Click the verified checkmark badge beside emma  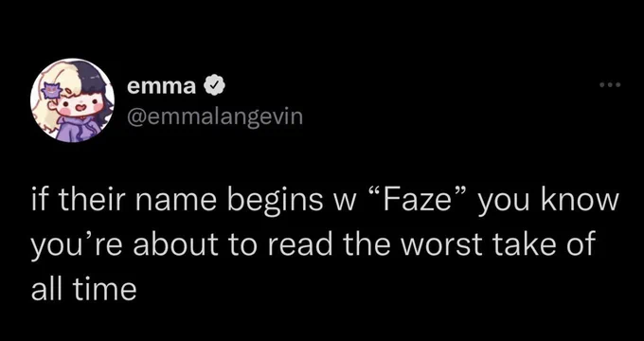(215, 86)
